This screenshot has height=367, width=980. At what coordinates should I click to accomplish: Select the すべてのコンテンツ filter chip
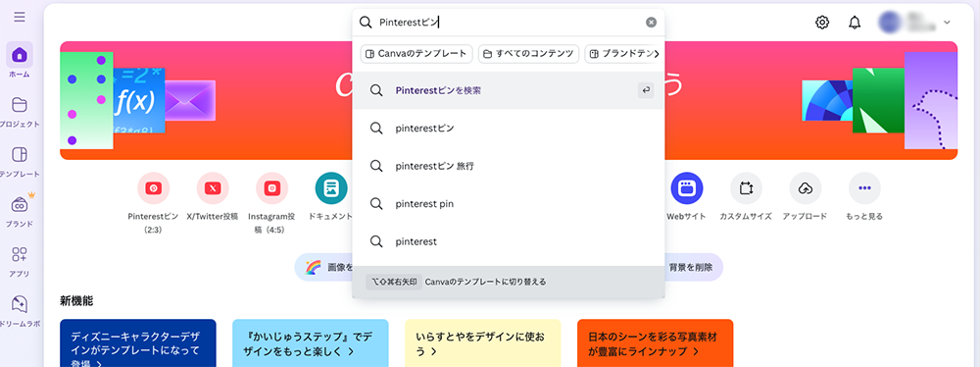[x=529, y=54]
